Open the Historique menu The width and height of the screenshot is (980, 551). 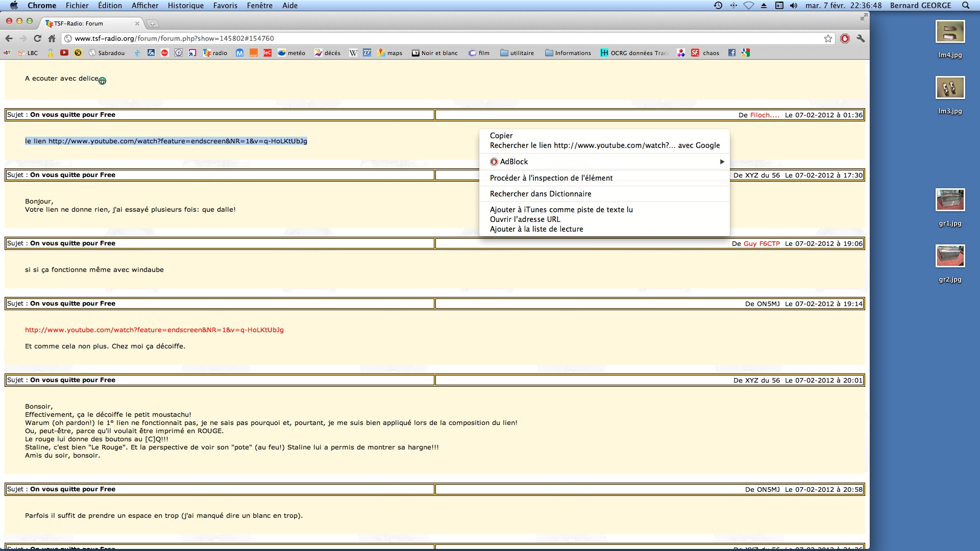[185, 6]
